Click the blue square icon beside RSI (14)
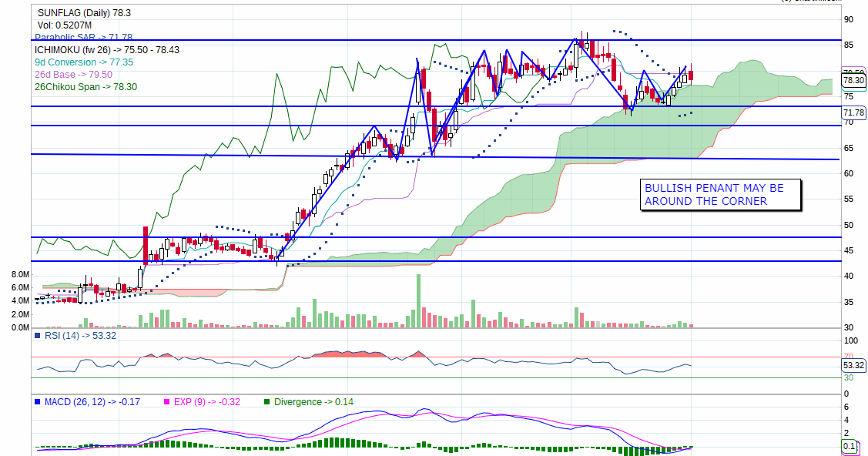Screen dimensions: 868x456 pyautogui.click(x=35, y=336)
